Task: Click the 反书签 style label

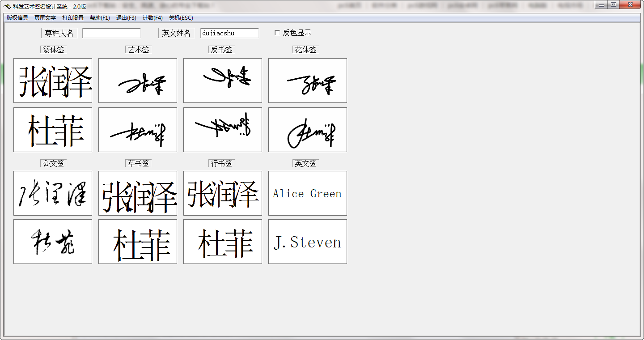Action: pos(221,50)
